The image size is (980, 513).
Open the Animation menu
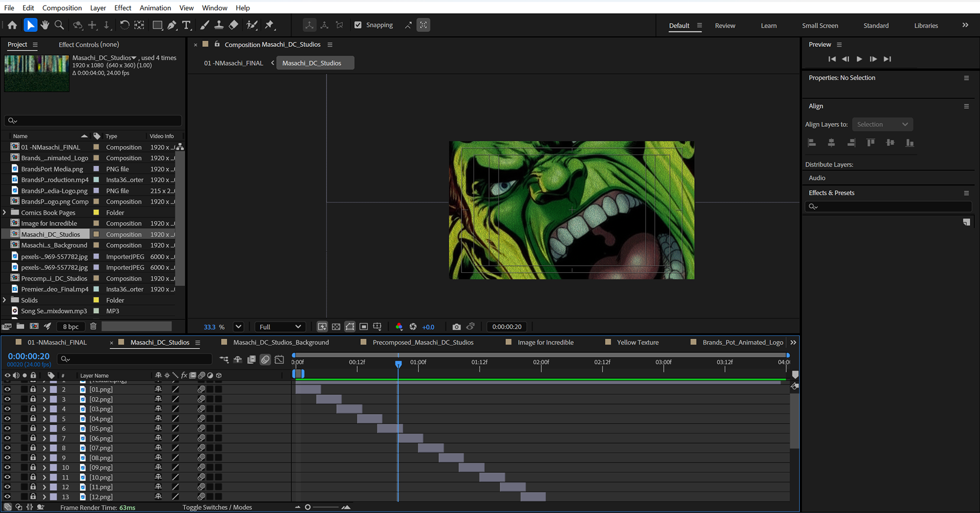(x=155, y=8)
